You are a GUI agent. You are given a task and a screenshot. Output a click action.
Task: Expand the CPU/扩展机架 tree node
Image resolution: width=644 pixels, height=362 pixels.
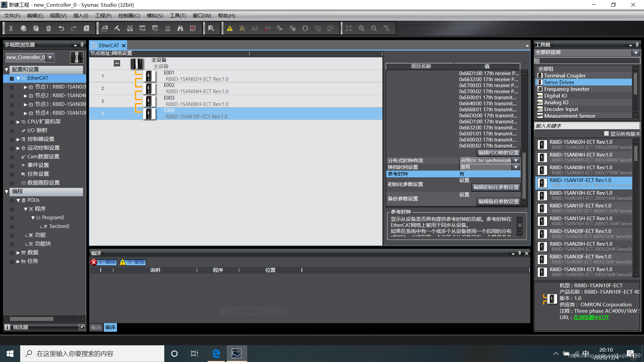tap(18, 122)
